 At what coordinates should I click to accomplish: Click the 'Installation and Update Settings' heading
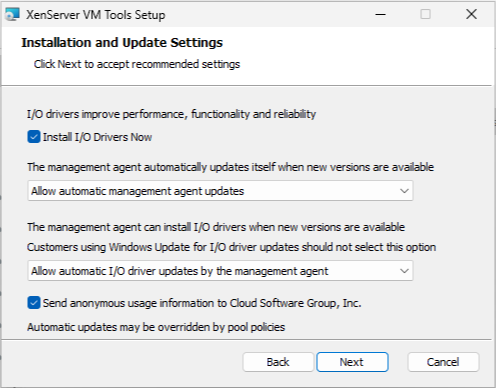tap(122, 43)
